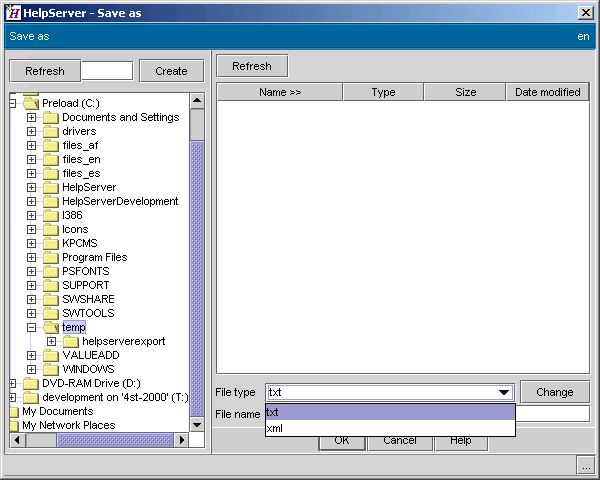The height and width of the screenshot is (480, 600).
Task: Click the tree's horizontal scroll right arrow
Action: coord(181,440)
